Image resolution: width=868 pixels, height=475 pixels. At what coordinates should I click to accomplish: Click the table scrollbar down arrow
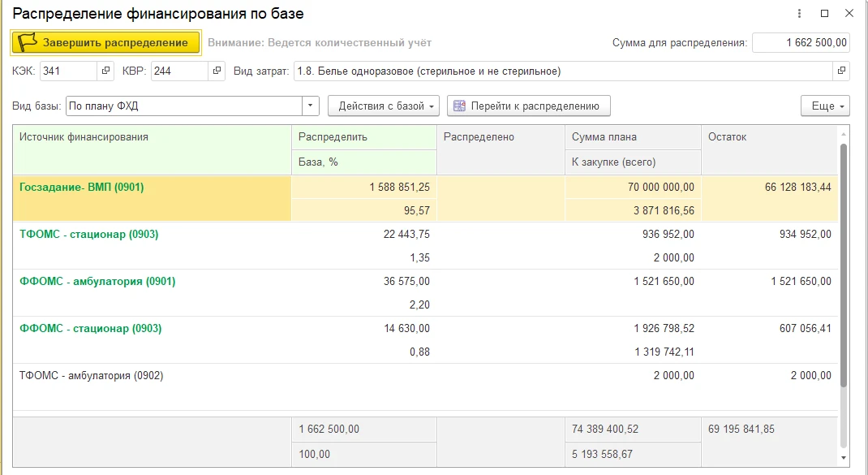click(844, 458)
